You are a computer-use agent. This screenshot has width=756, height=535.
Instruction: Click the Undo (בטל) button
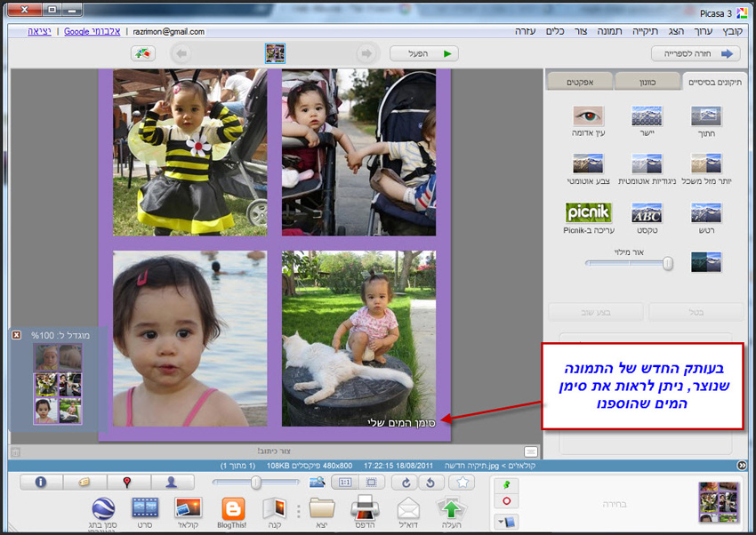696,312
